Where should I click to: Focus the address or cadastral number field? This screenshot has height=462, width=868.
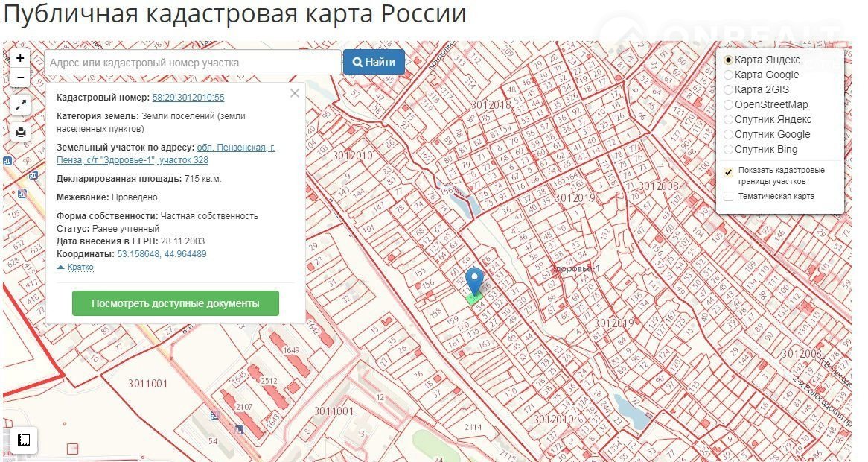(192, 63)
